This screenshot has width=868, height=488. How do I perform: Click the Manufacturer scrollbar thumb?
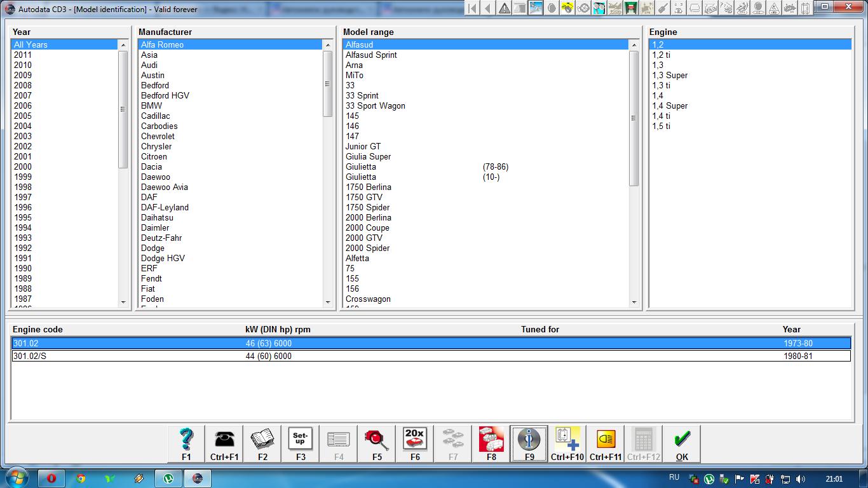(328, 83)
